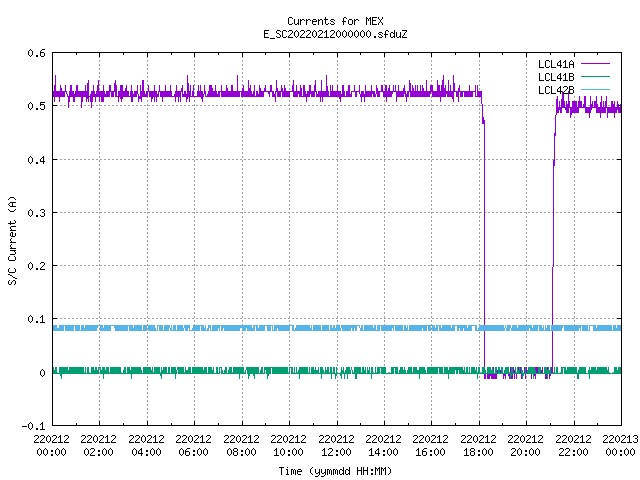Click the x-axis tick 220212 18:00
This screenshot has width=640, height=480.
478,445
